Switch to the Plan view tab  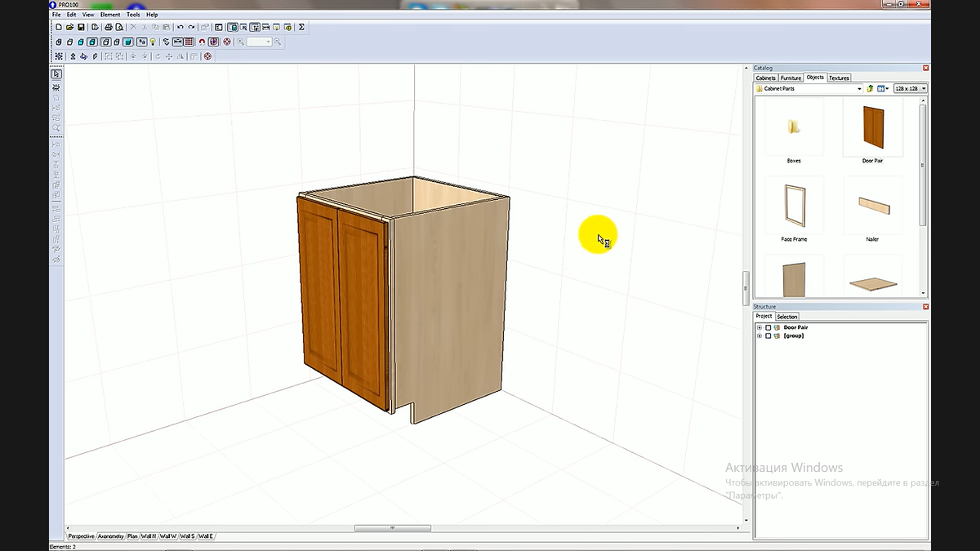[132, 536]
